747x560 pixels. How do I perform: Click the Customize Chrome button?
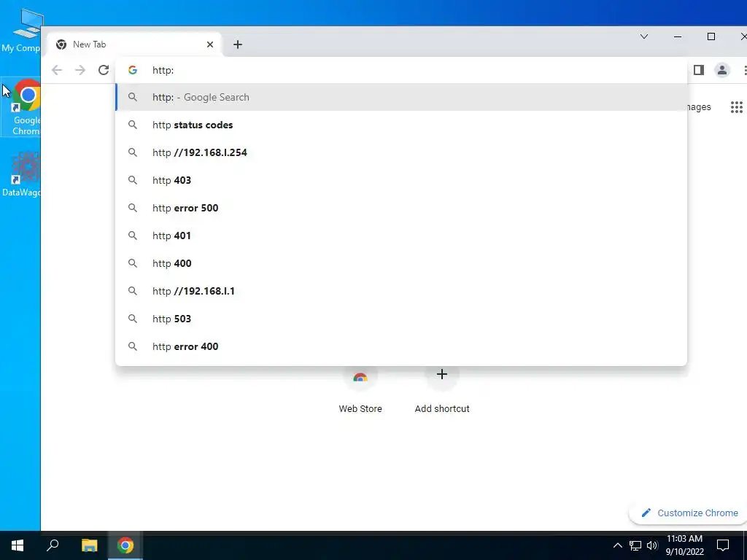coord(690,513)
